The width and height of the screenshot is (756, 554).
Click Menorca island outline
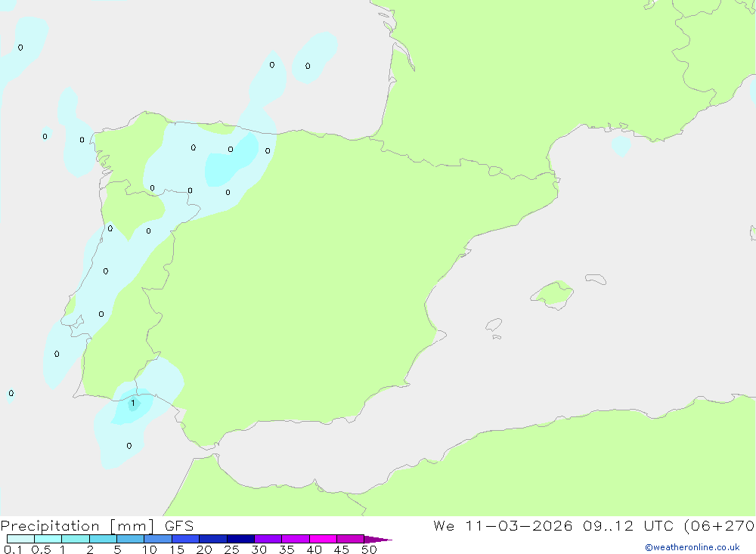(596, 279)
